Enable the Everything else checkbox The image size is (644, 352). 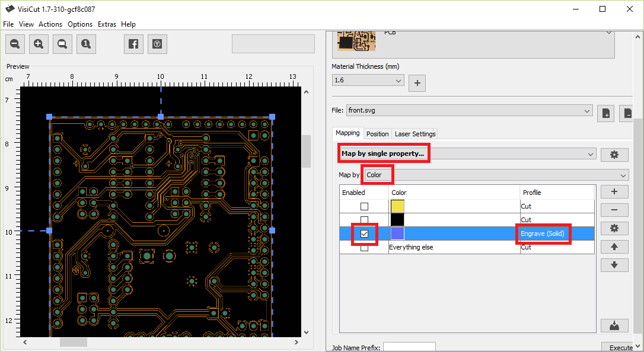point(364,247)
